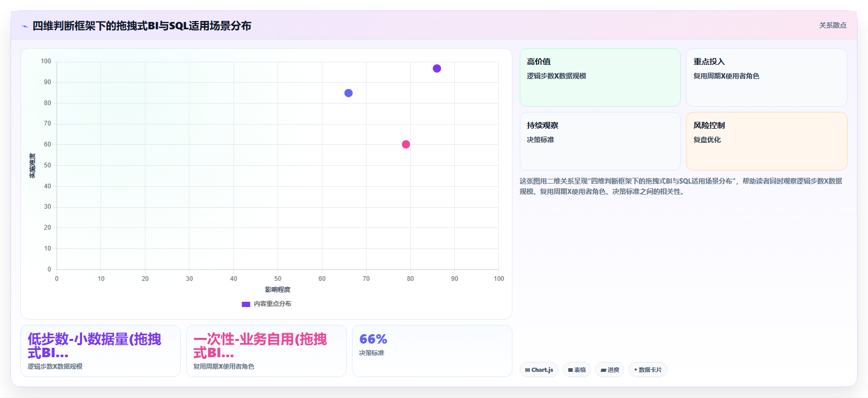The width and height of the screenshot is (868, 398).
Task: Click the title 四维判断框架下的拖拽式BI与SQL适用场景分布
Action: coord(142,26)
